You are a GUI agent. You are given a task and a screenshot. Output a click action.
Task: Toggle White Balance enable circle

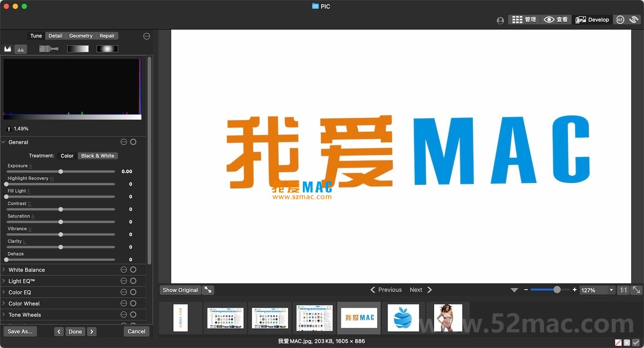tap(133, 269)
